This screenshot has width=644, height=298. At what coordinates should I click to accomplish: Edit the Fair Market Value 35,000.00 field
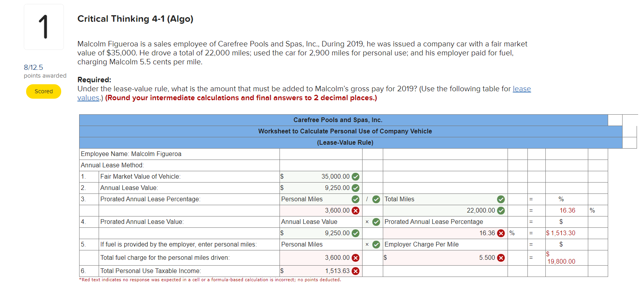coord(321,177)
